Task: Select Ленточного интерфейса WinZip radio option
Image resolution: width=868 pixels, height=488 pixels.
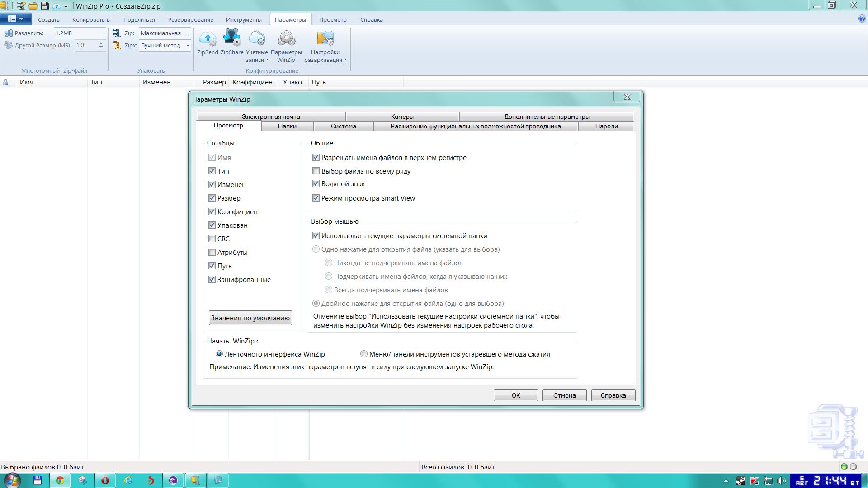Action: click(219, 354)
